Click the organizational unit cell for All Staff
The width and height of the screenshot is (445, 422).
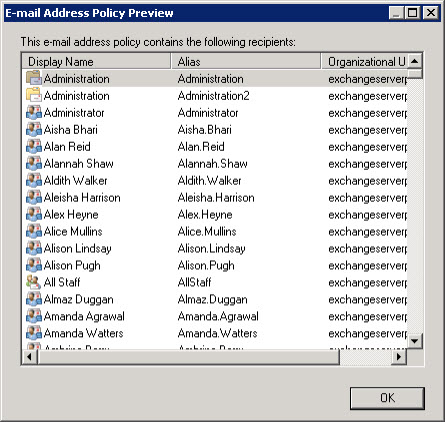[x=368, y=283]
